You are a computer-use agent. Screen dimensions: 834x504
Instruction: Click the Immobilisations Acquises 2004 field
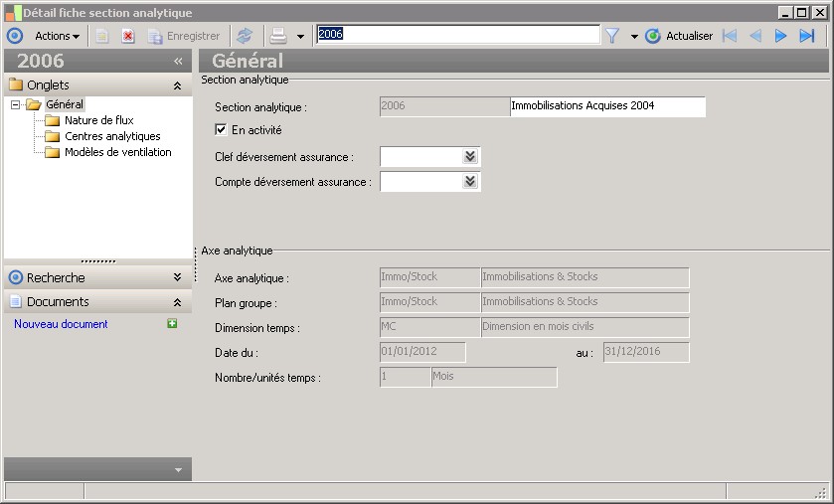(606, 106)
